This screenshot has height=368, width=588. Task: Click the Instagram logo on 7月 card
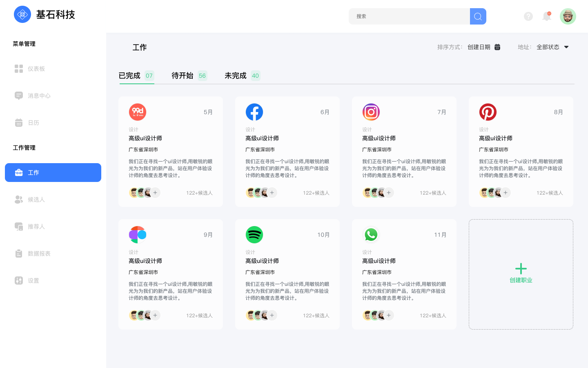point(371,112)
